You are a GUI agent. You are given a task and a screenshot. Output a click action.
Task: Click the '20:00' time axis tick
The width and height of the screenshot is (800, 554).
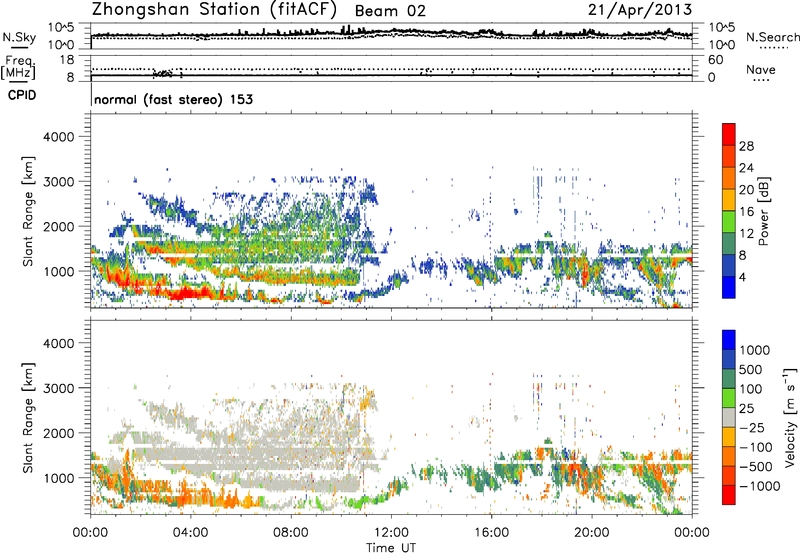pos(592,533)
